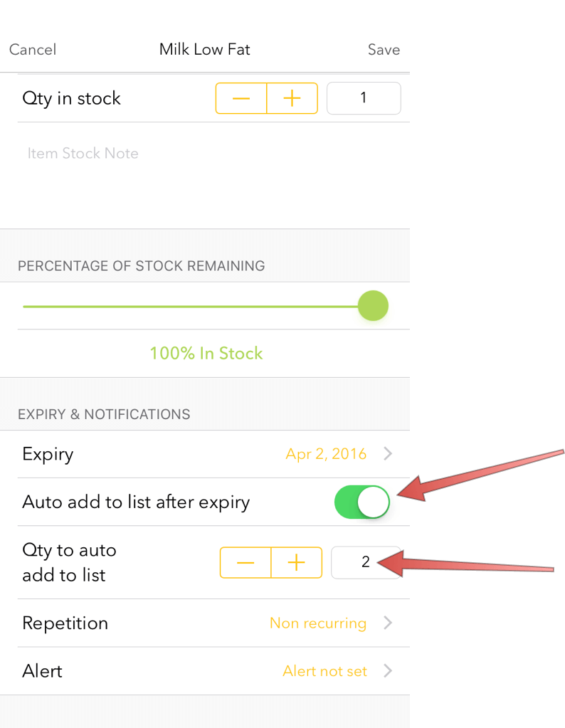Click the stock percentage slider handle
565x728 pixels.
[x=373, y=306]
